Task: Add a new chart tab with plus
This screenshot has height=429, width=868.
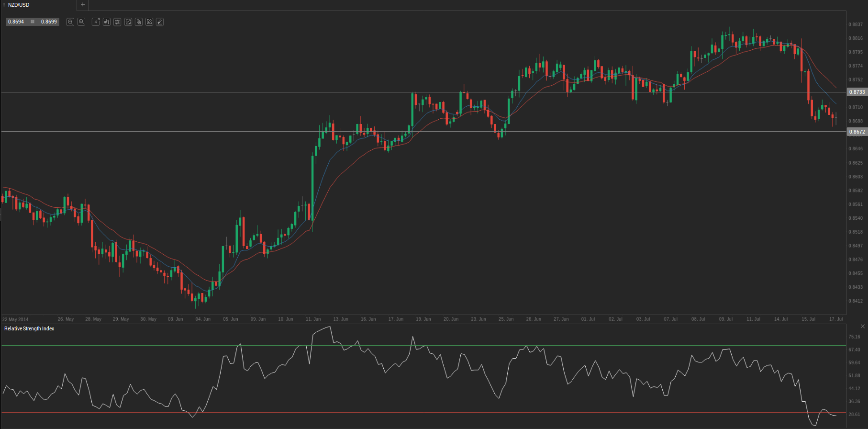Action: pyautogui.click(x=83, y=5)
